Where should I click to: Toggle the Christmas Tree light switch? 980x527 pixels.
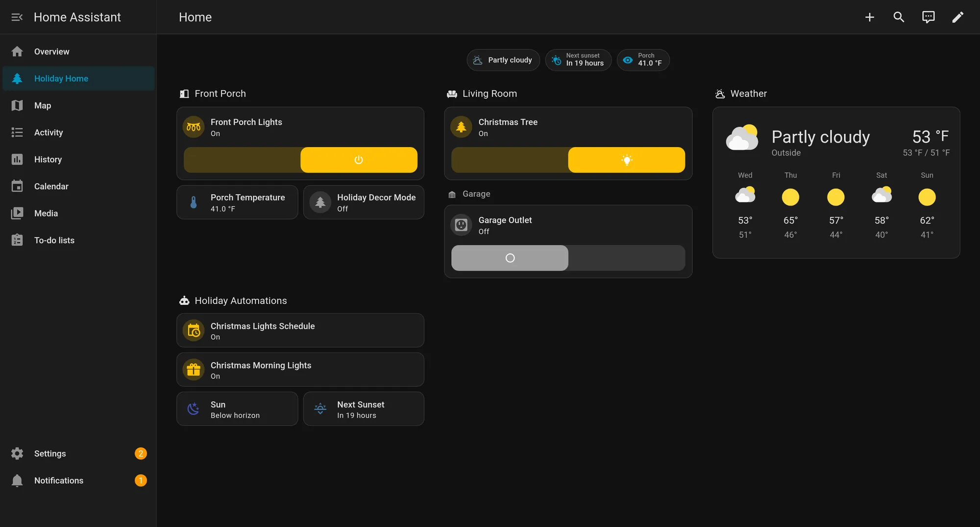point(568,160)
